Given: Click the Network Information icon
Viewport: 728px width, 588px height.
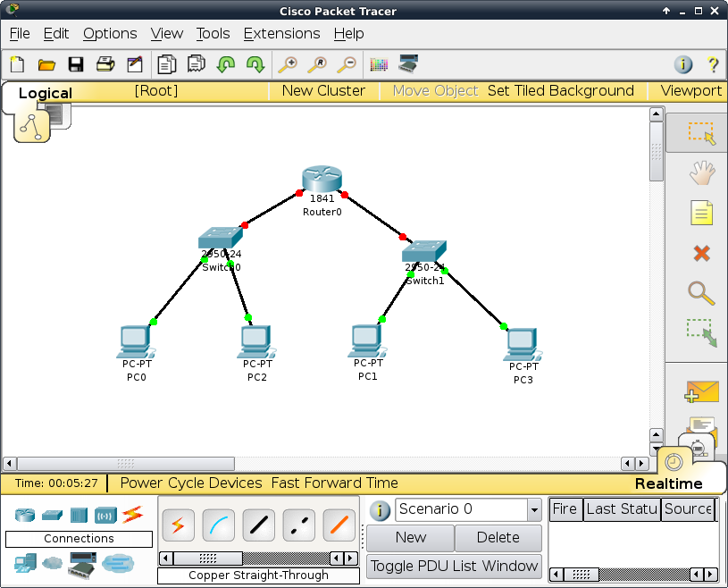Looking at the screenshot, I should pyautogui.click(x=683, y=64).
